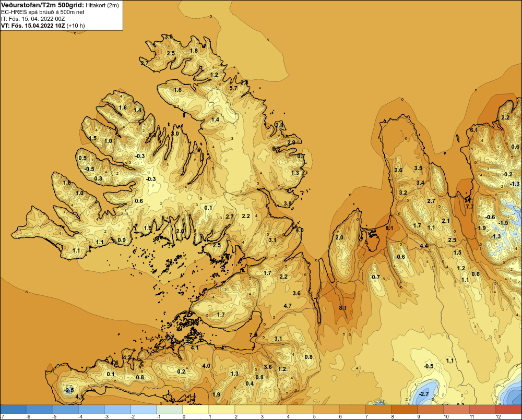522x420 pixels.
Task: Click the -0.2 temperature value
Action: [507, 174]
